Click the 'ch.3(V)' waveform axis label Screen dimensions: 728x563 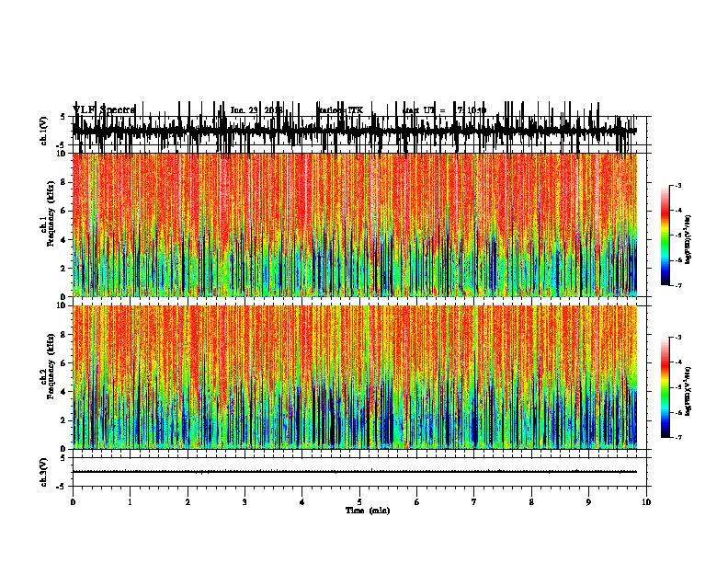(x=44, y=472)
